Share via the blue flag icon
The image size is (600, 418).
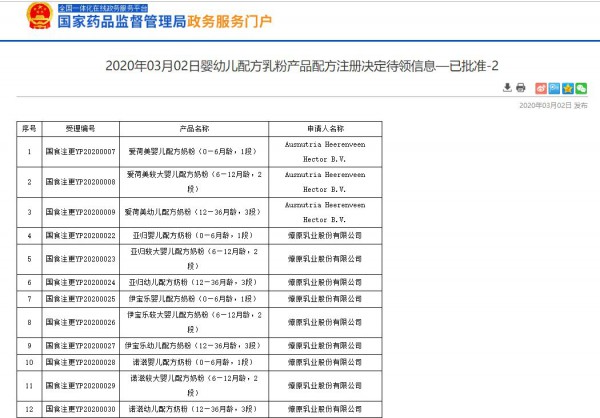(x=555, y=88)
